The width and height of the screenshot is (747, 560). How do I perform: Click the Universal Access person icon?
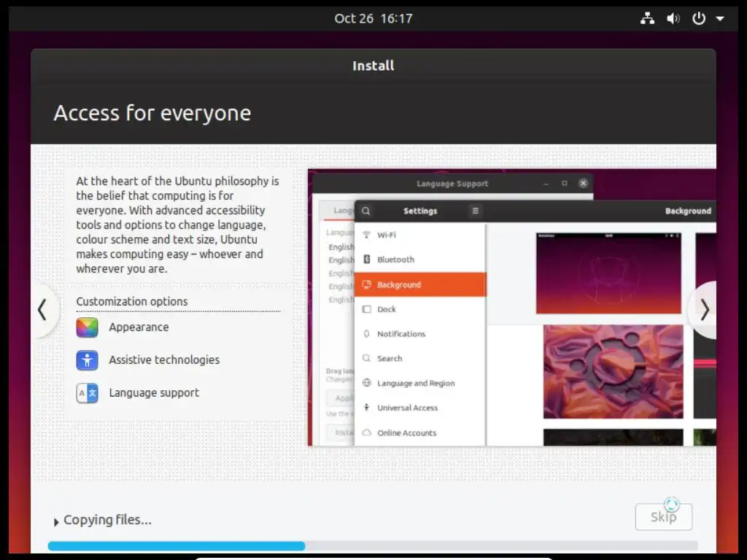pos(366,408)
